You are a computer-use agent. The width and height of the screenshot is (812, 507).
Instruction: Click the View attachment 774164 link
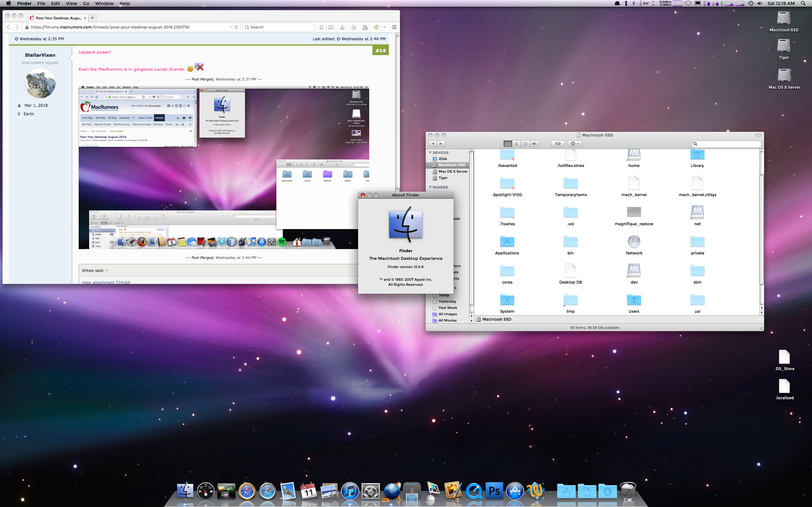click(x=106, y=282)
